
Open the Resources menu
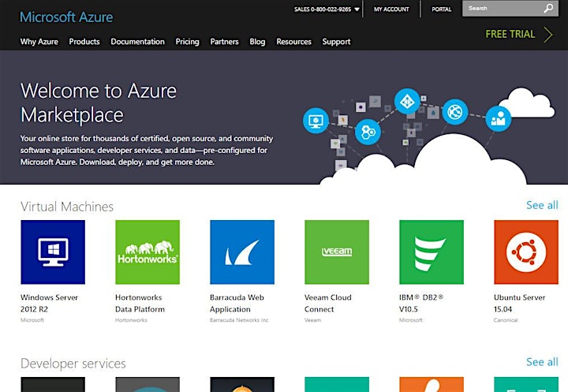(x=293, y=42)
